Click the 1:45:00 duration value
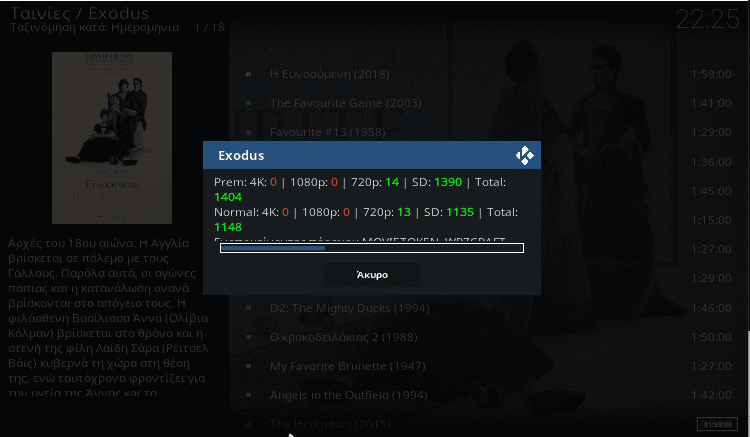Screen dimensions: 750x437 tap(711, 191)
